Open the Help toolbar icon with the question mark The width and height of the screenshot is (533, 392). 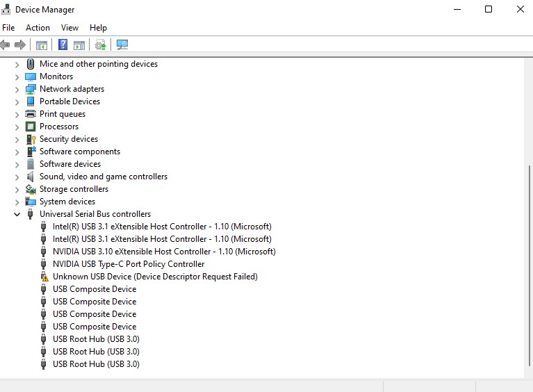63,44
